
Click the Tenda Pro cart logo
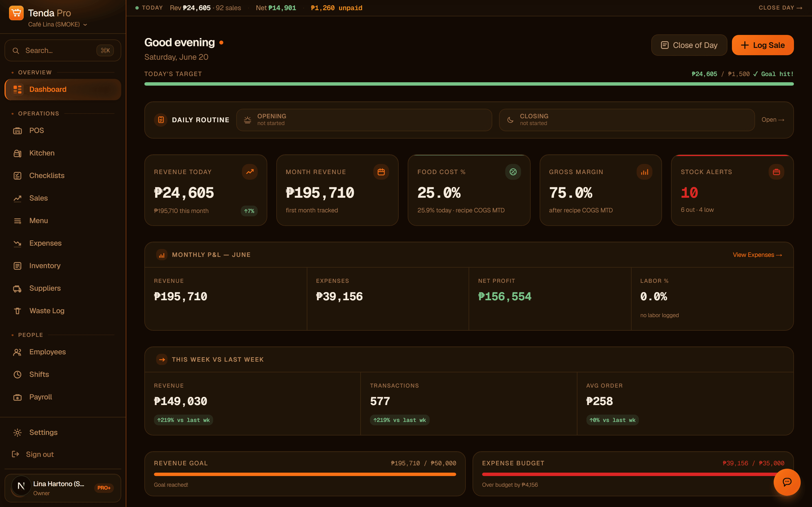click(16, 13)
